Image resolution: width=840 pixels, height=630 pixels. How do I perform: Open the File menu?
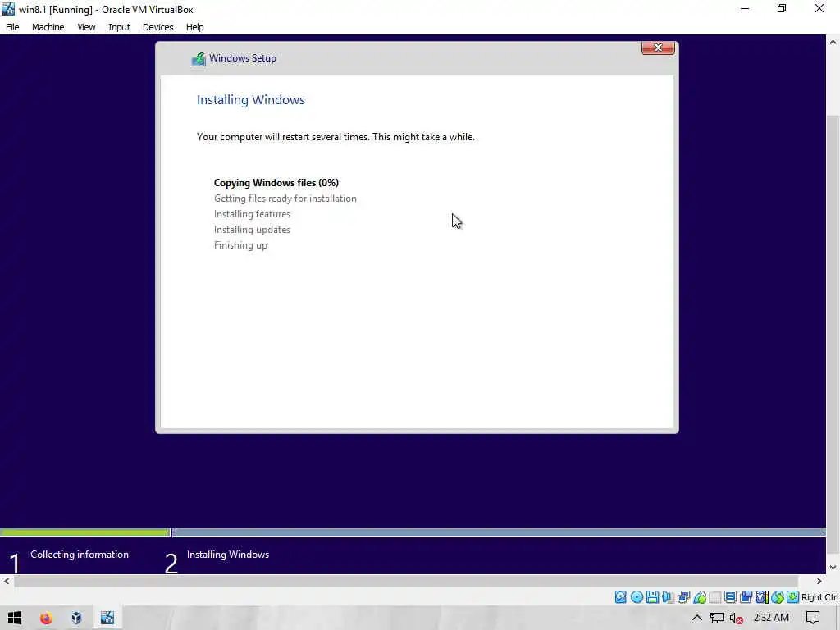[12, 27]
